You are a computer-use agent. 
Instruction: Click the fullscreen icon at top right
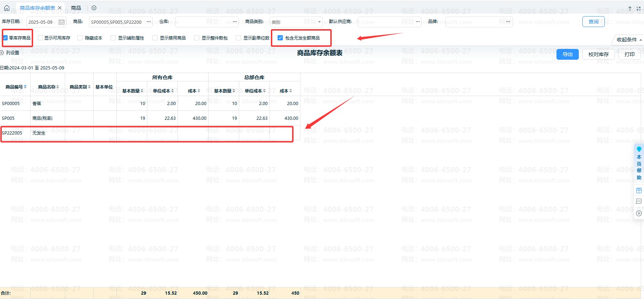(639, 8)
